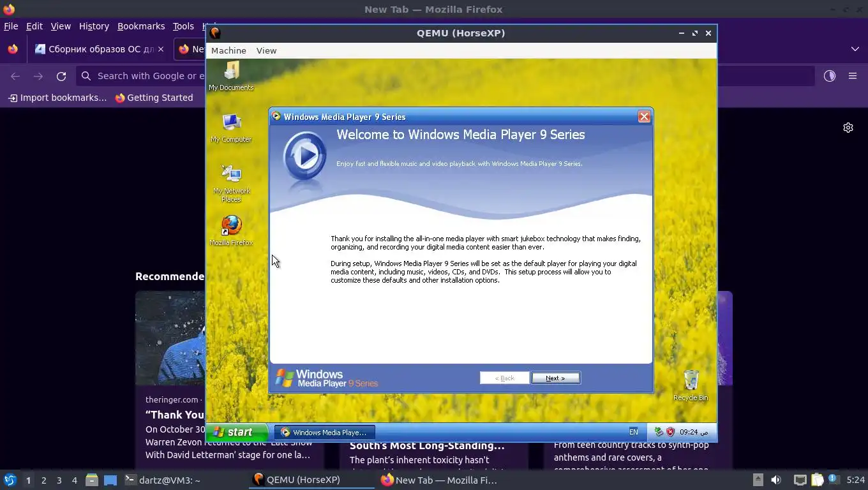Screen dimensions: 868x490
Task: Click the panel clock showing 5:24
Action: tap(855, 480)
